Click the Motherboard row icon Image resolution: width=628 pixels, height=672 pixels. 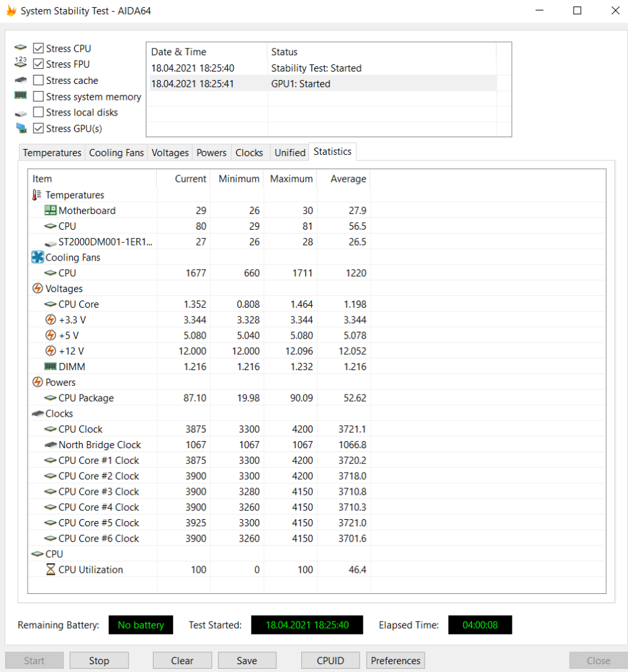tap(51, 210)
